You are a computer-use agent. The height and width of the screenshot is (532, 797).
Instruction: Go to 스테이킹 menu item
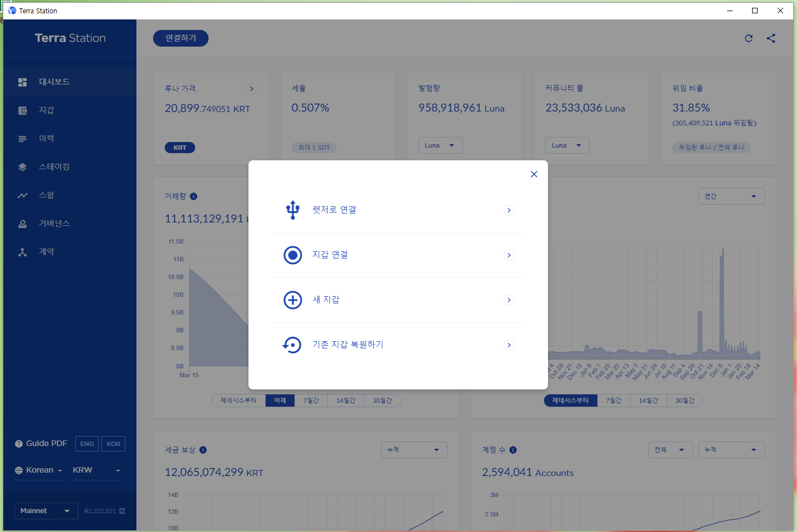(70, 167)
